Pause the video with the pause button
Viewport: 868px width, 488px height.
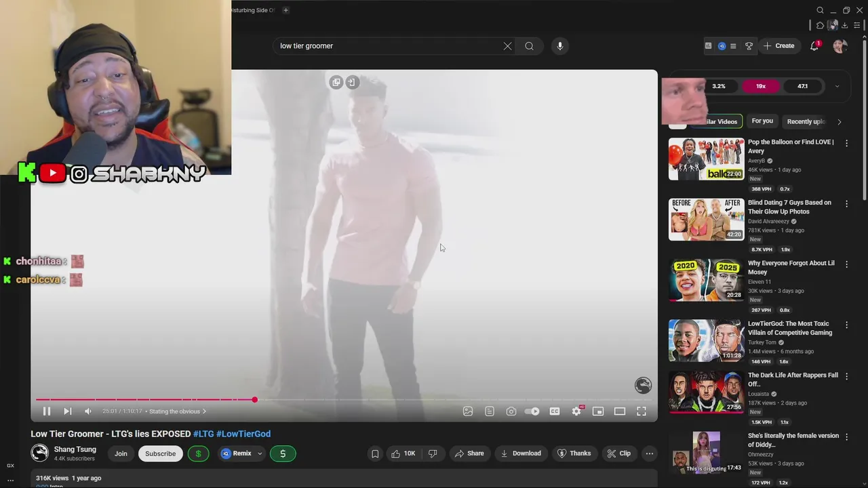[47, 411]
